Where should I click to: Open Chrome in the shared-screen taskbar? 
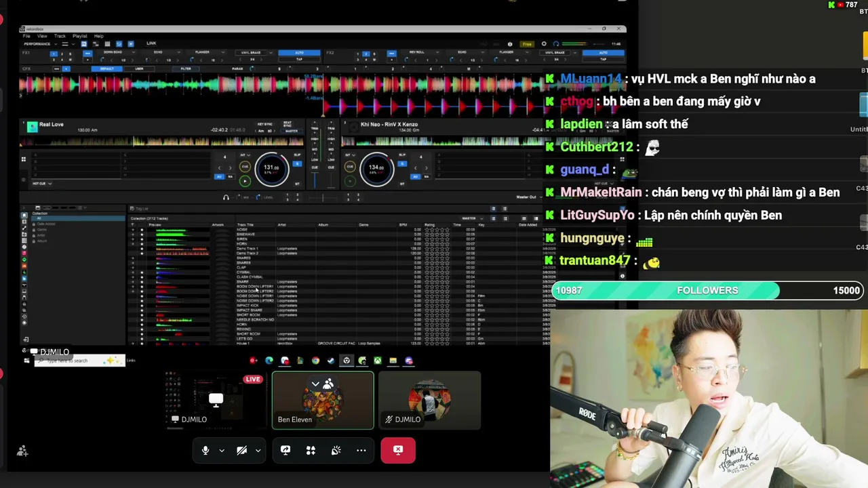click(x=315, y=361)
